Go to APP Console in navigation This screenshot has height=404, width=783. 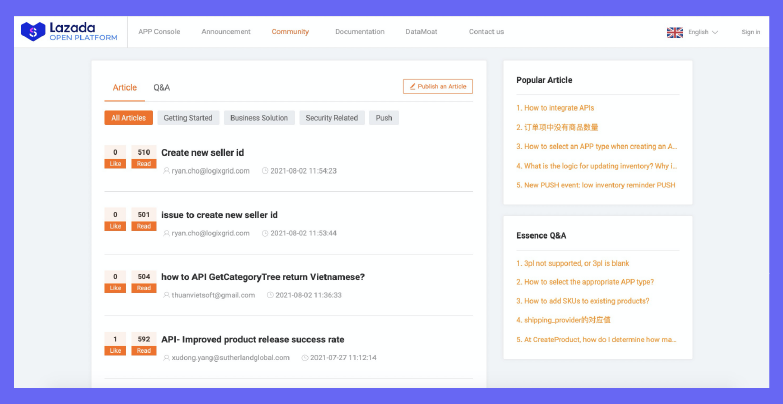tap(159, 32)
